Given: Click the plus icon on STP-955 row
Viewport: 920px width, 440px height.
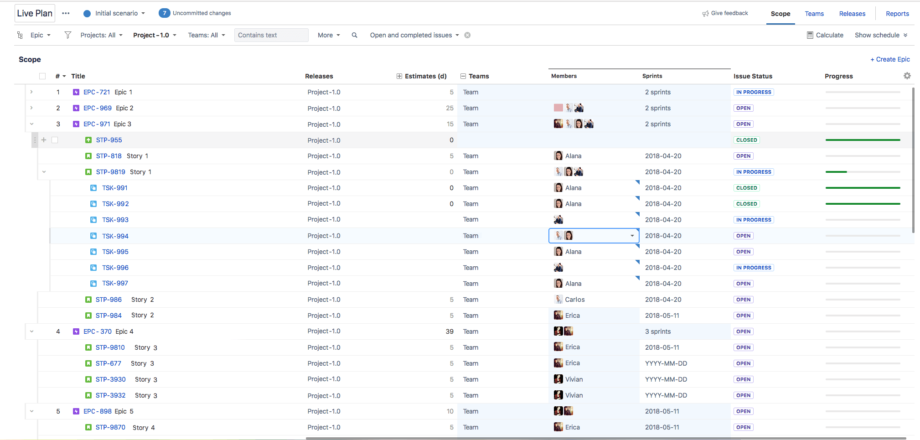Looking at the screenshot, I should 43,140.
